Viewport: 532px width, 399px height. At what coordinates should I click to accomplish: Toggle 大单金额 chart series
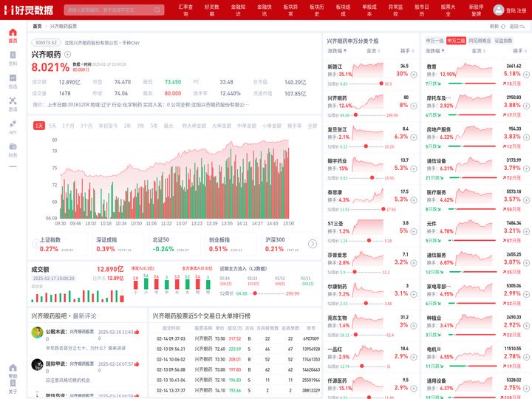(x=222, y=126)
